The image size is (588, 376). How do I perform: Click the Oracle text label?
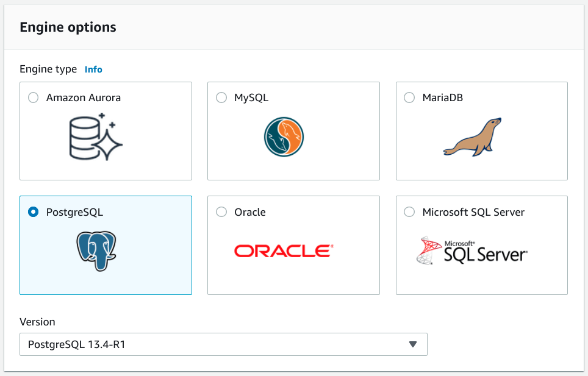coord(250,212)
